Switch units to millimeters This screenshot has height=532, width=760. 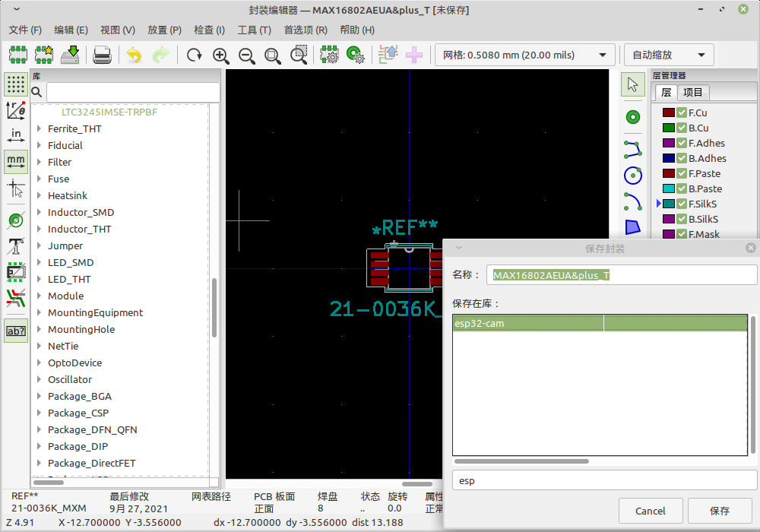(x=16, y=161)
